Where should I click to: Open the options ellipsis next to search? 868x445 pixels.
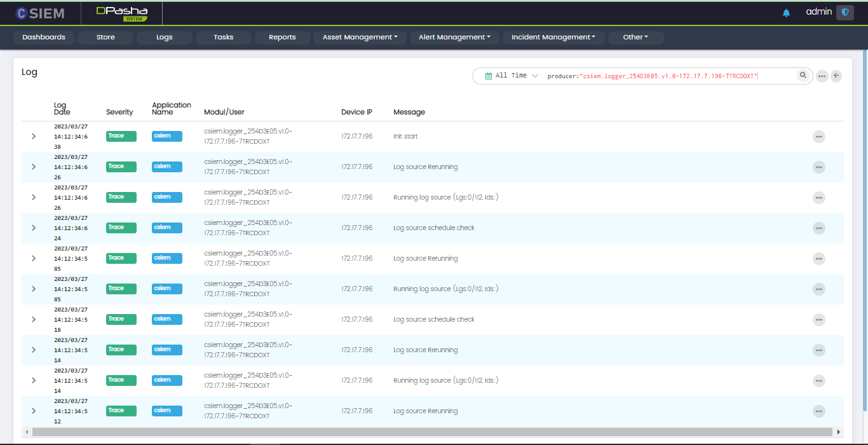(x=822, y=76)
